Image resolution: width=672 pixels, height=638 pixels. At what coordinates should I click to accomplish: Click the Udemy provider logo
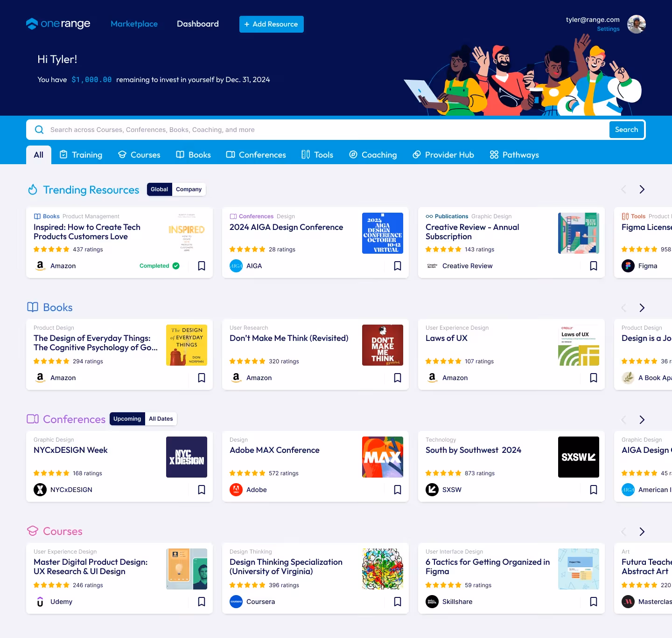point(40,602)
